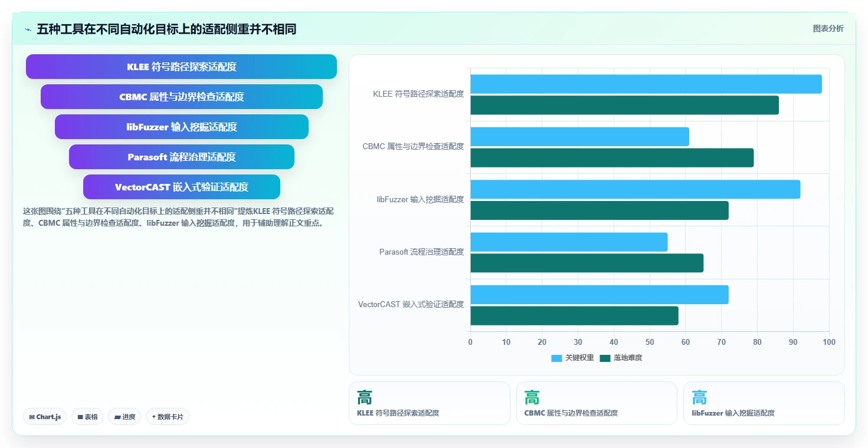Click the KLEE 符号路径探索适配度 chart axis label

(418, 94)
